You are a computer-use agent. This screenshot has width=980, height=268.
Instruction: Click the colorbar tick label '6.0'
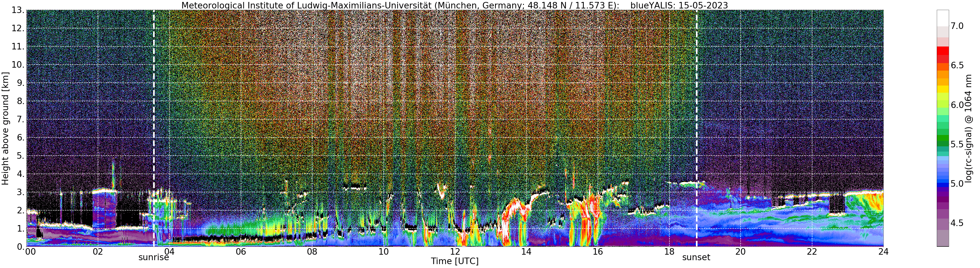pyautogui.click(x=957, y=105)
